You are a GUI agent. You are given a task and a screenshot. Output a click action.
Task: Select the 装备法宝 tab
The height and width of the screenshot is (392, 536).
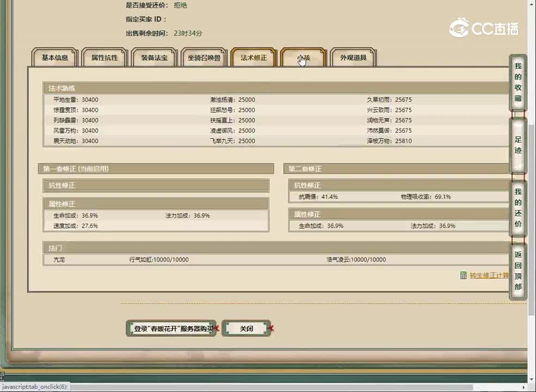click(154, 57)
